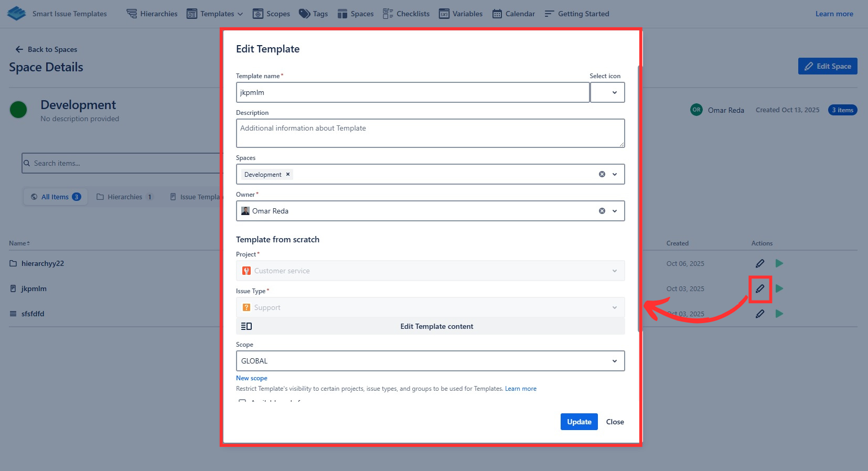Clear the Omar Reda owner selection
This screenshot has height=471, width=868.
602,211
